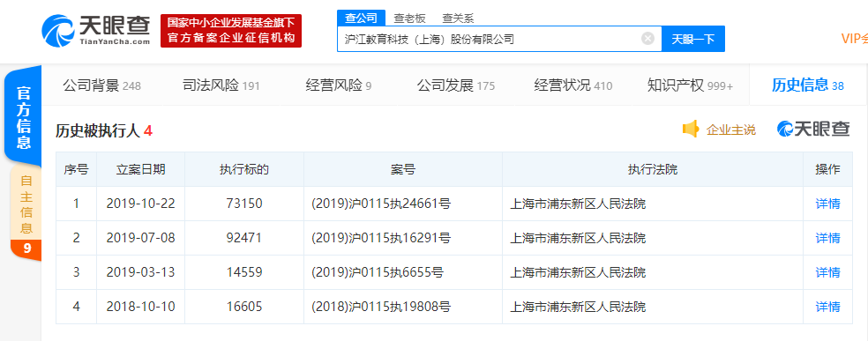The image size is (868, 341).
Task: Click the orange 9 badge under 自主信息
Action: [26, 249]
